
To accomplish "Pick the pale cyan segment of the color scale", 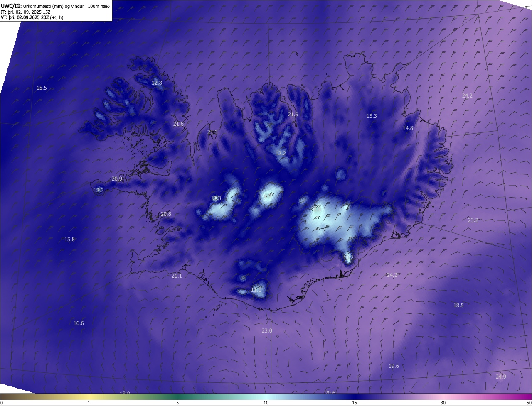I will tap(266, 397).
